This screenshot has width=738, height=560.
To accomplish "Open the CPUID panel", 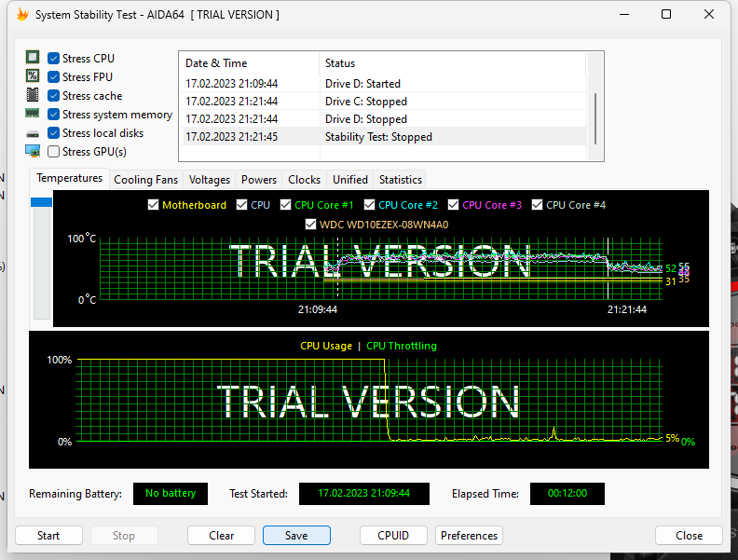I will pyautogui.click(x=393, y=536).
